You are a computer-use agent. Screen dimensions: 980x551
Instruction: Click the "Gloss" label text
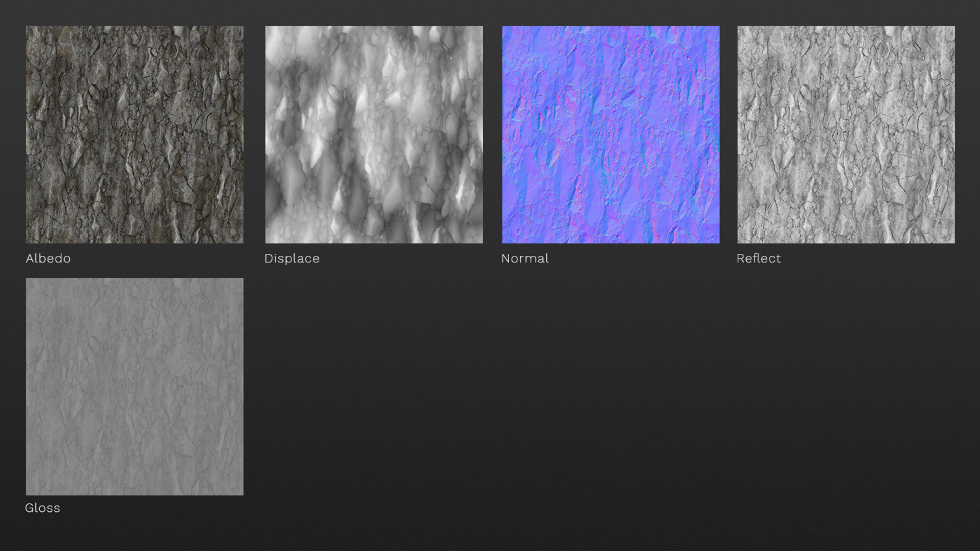pos(42,508)
